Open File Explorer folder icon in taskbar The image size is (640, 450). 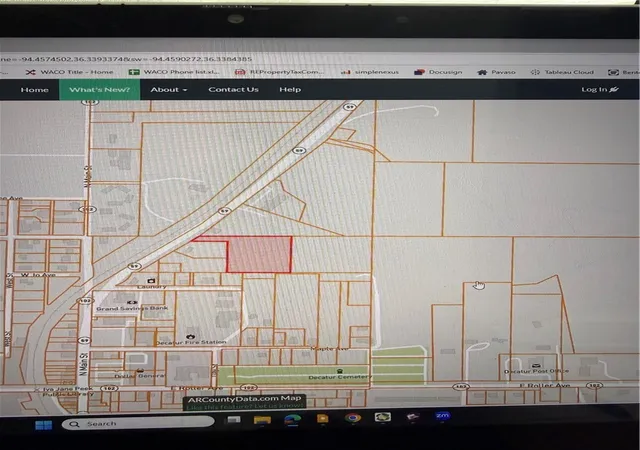[262, 420]
